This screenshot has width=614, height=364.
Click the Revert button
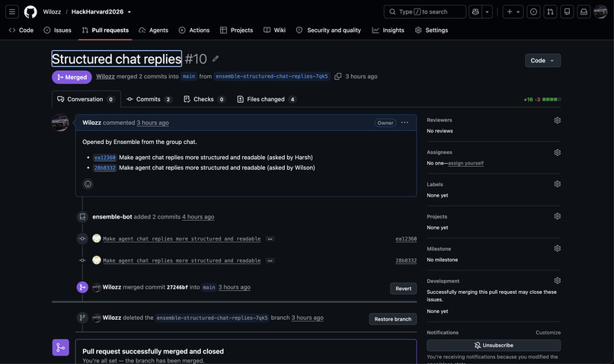[x=403, y=289]
